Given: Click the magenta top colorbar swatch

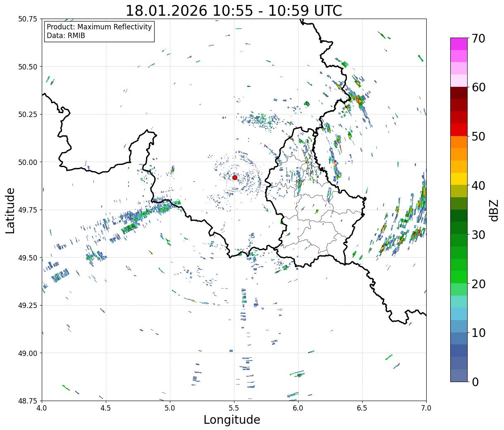Looking at the screenshot, I should coord(459,44).
